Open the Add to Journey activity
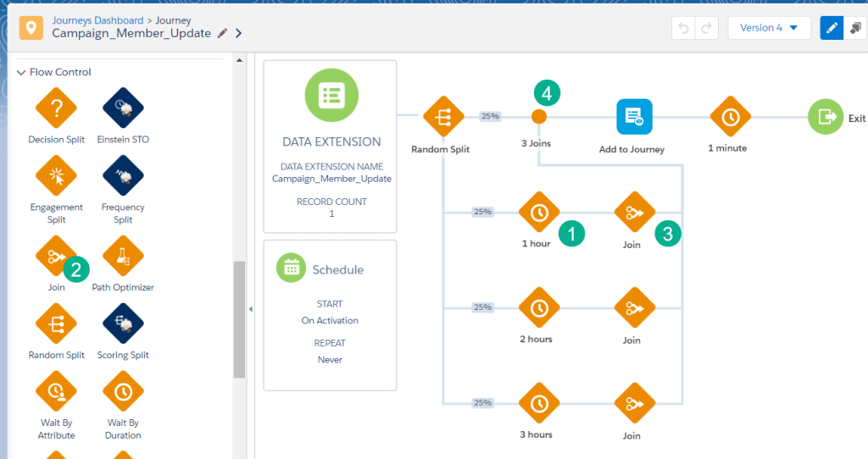This screenshot has width=868, height=459. tap(632, 119)
